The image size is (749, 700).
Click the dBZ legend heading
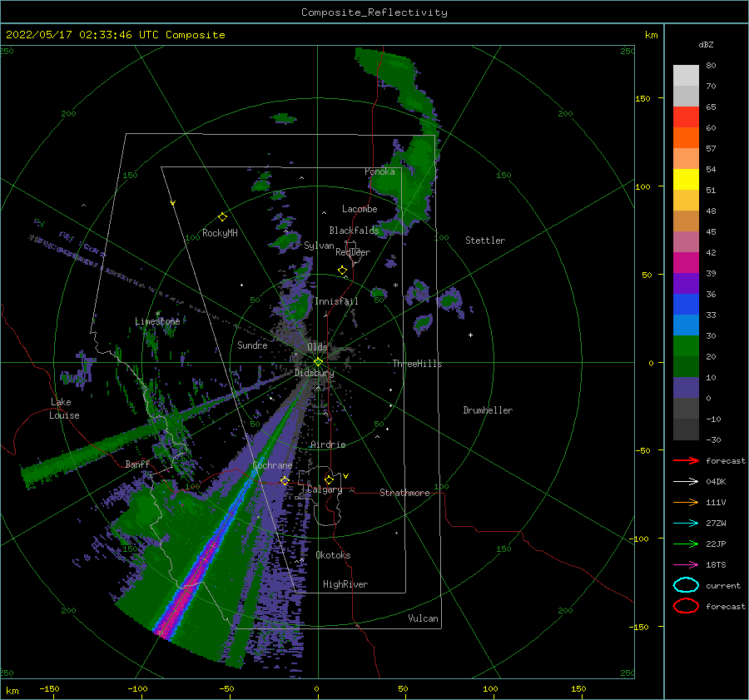[706, 44]
